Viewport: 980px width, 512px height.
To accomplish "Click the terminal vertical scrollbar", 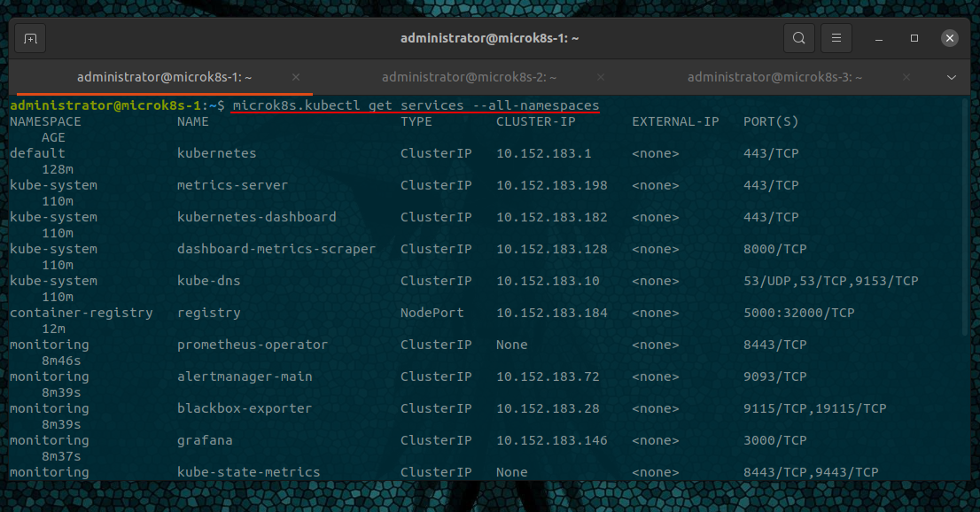I will point(966,218).
